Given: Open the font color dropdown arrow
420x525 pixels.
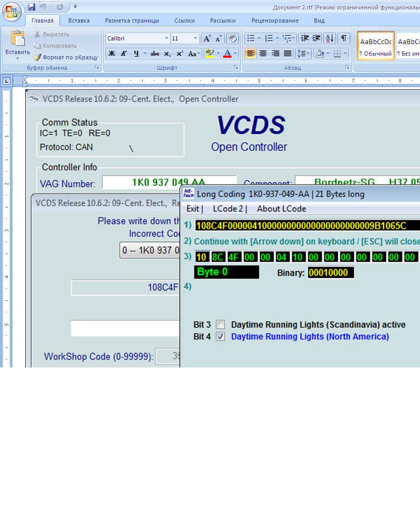Looking at the screenshot, I should [x=235, y=54].
